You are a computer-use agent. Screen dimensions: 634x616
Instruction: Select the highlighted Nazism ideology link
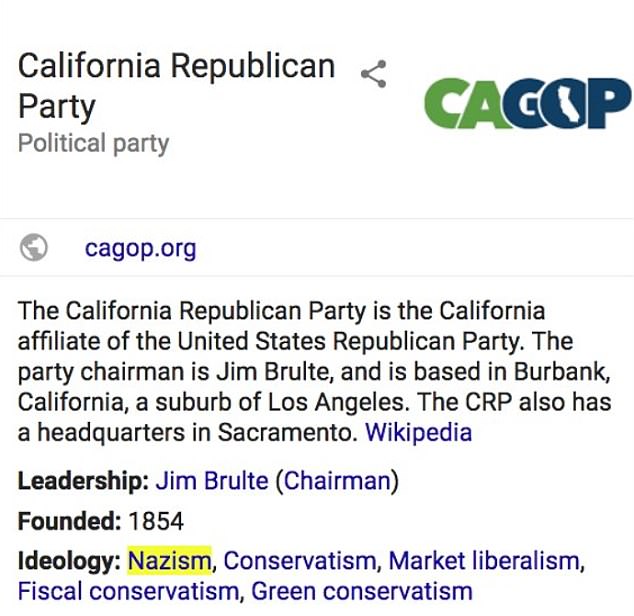(169, 561)
